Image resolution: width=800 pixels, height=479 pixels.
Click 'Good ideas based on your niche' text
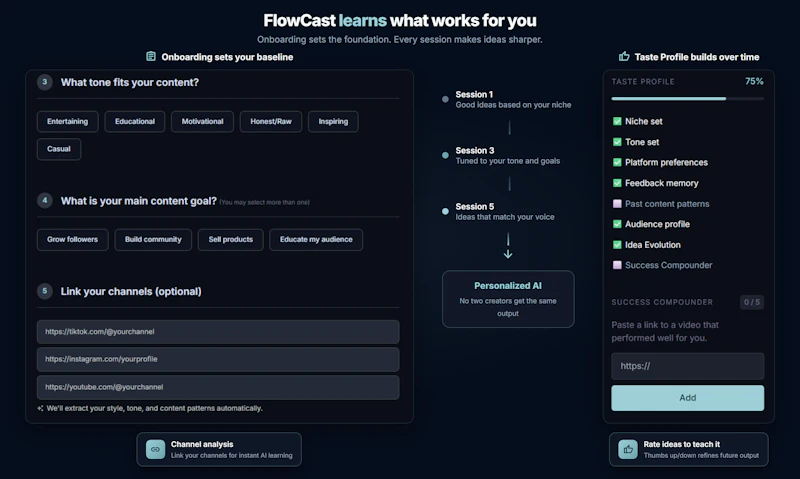[513, 105]
